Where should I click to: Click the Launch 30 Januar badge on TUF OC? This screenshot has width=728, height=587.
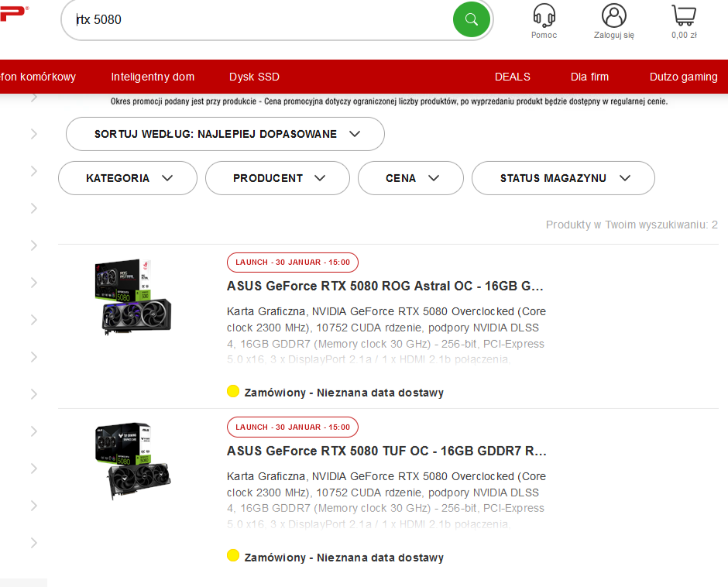(x=293, y=427)
